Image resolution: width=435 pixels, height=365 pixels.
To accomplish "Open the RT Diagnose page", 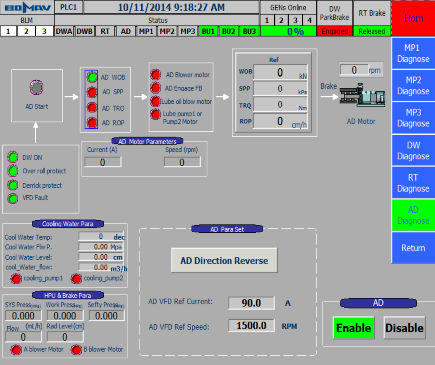I will coord(413,183).
